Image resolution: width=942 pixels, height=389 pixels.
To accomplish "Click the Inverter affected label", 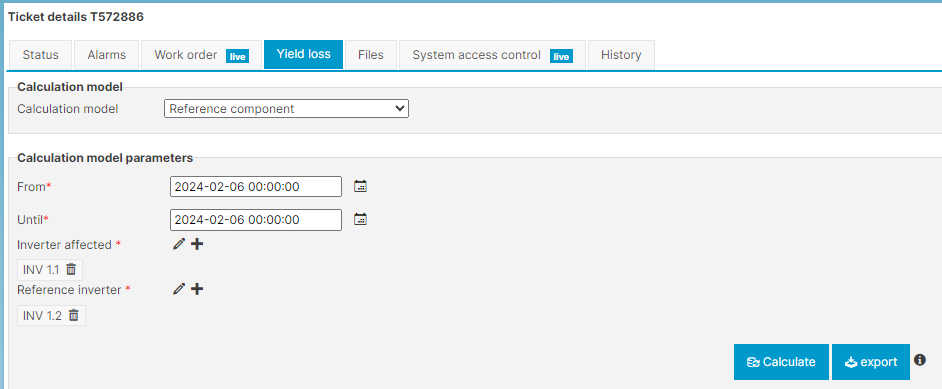I will point(64,245).
